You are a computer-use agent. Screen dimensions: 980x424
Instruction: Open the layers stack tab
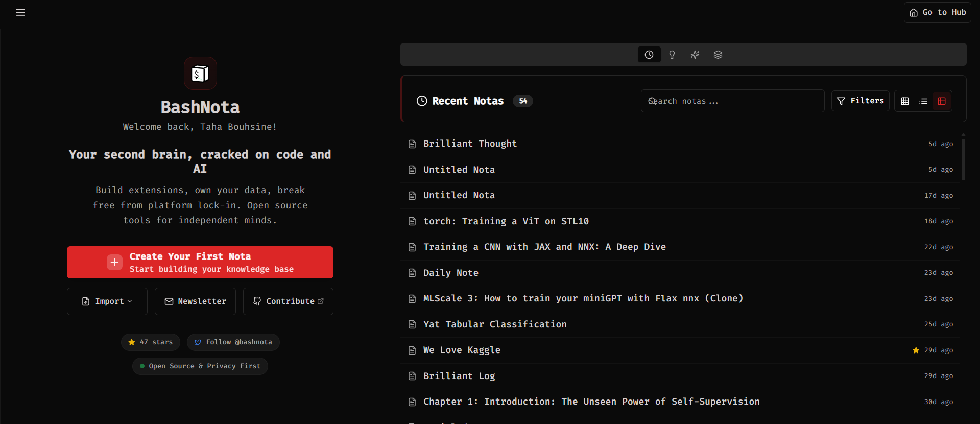(718, 55)
